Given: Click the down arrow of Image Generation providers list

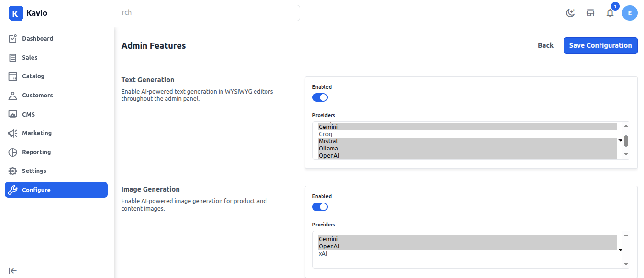Looking at the screenshot, I should point(626,264).
